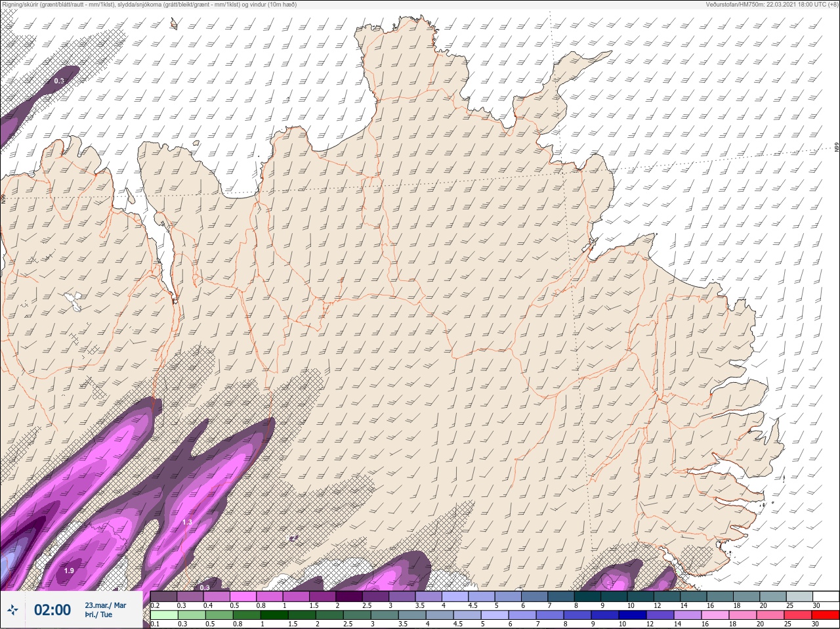Pick the lower legend pink swatch between 18 and 20

click(x=743, y=615)
